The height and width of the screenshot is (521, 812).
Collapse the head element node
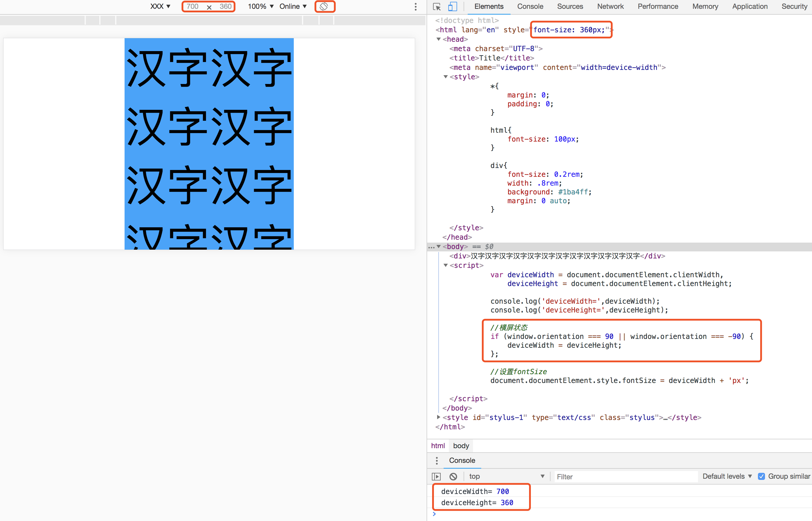tap(439, 39)
